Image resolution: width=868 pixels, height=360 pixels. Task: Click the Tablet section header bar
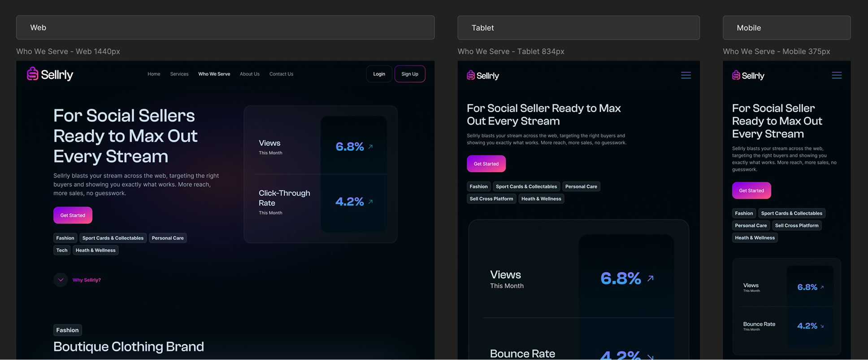click(579, 27)
